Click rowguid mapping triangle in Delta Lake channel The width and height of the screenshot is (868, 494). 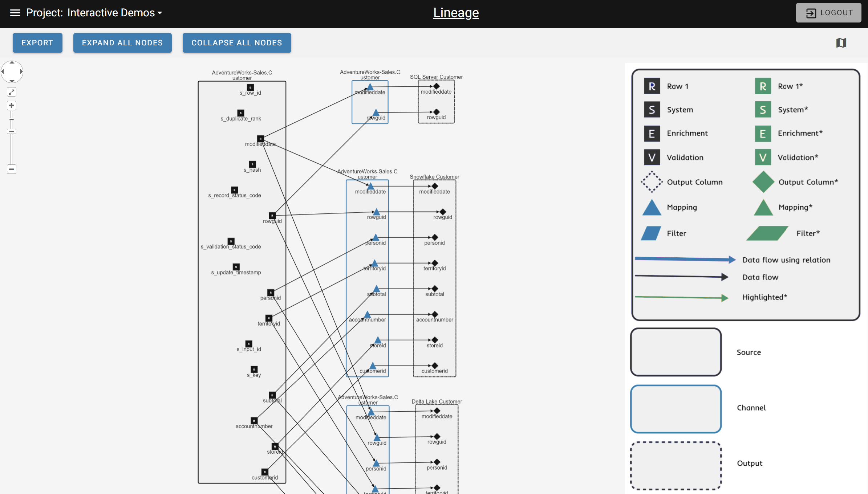[x=377, y=438]
